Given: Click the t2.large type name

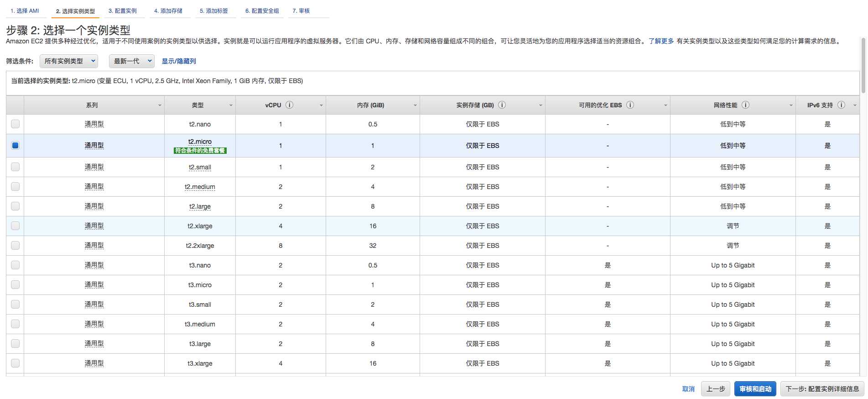Looking at the screenshot, I should (200, 206).
